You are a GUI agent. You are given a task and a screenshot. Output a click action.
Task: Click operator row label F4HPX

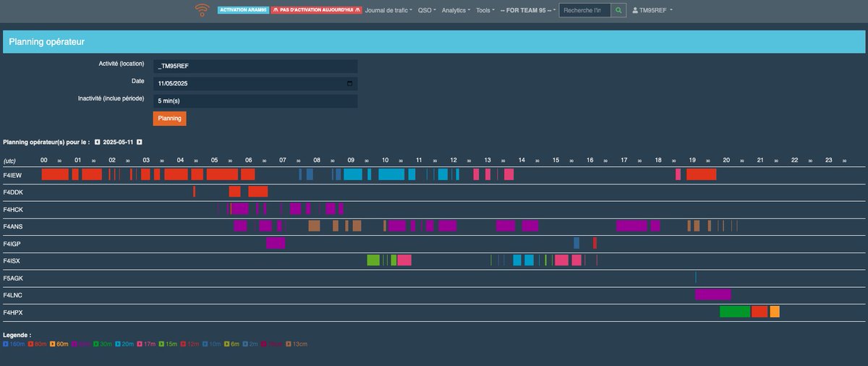pyautogui.click(x=13, y=312)
